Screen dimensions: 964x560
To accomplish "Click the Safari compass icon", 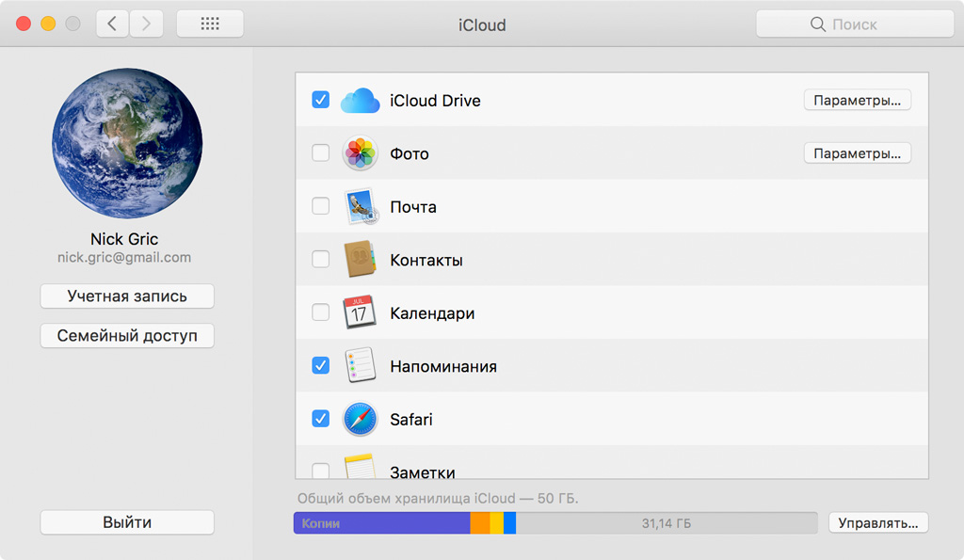I will click(360, 419).
